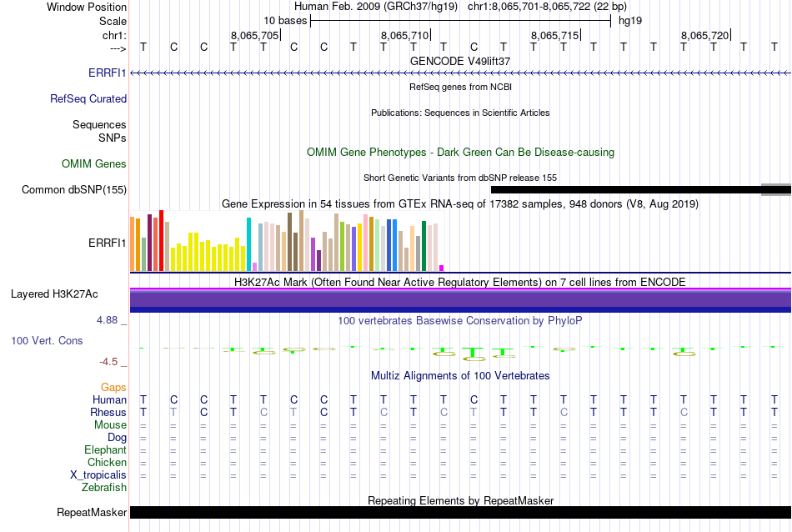
Task: Click the hg19 label beside the scale bar
Action: [x=630, y=21]
